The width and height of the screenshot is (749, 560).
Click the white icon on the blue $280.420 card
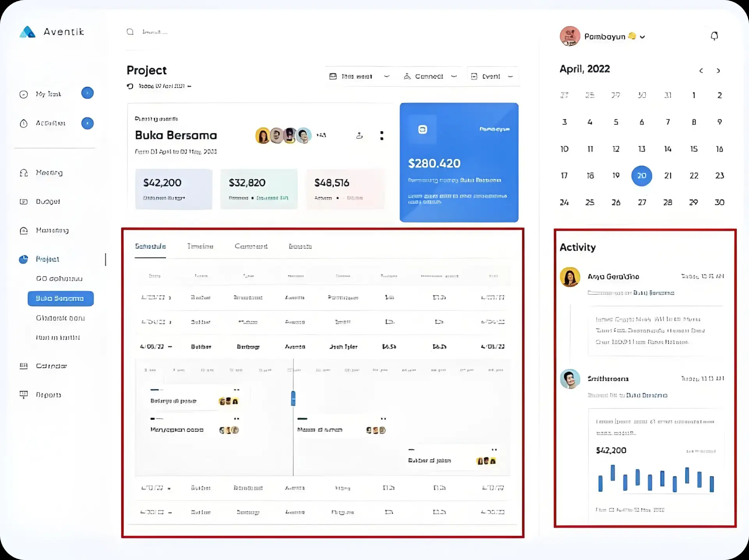click(x=422, y=129)
